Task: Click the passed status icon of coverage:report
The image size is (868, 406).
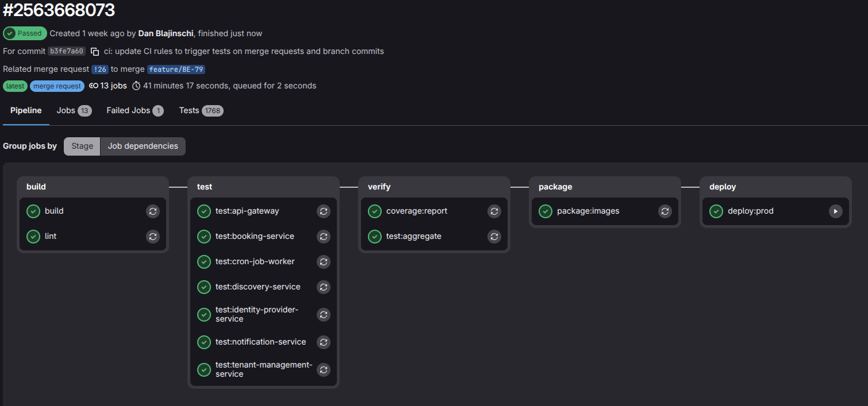Action: (x=375, y=211)
